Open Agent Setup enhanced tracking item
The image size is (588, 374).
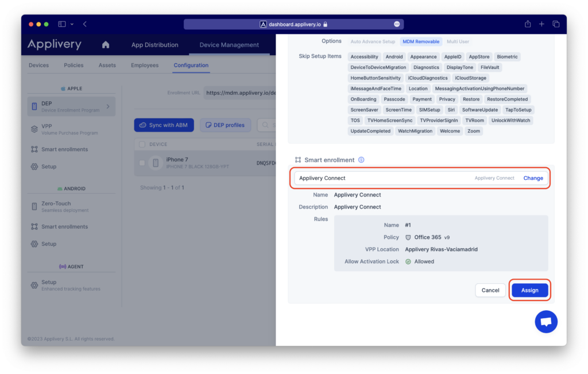point(71,285)
